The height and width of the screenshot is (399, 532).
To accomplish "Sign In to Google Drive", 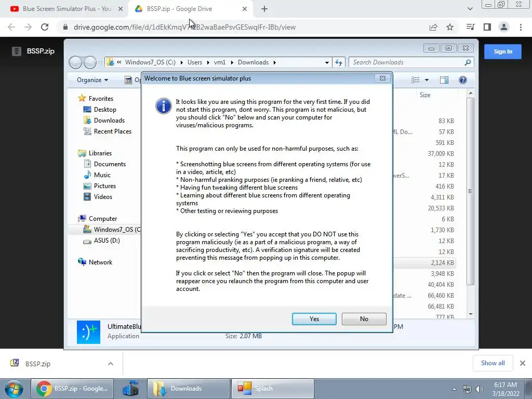I will click(502, 51).
